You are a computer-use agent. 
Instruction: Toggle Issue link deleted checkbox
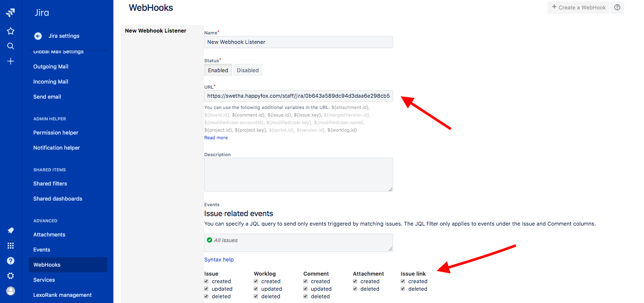tap(403, 289)
